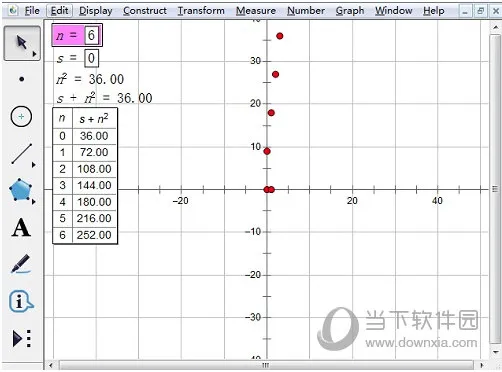Click the document icon beside File
The height and width of the screenshot is (372, 502).
[13, 11]
